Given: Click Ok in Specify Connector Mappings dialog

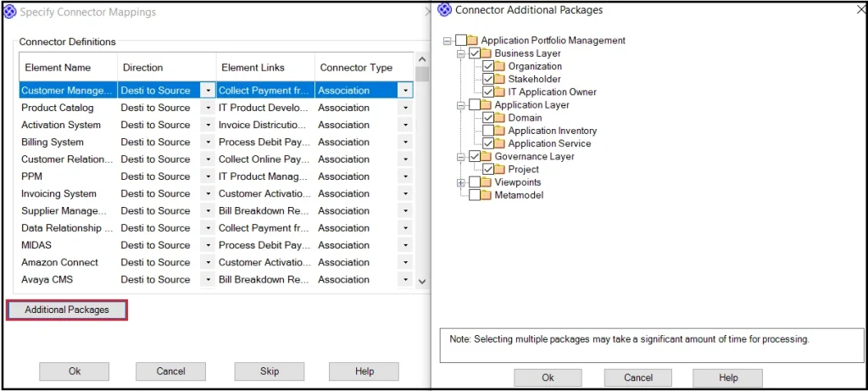Looking at the screenshot, I should point(75,371).
